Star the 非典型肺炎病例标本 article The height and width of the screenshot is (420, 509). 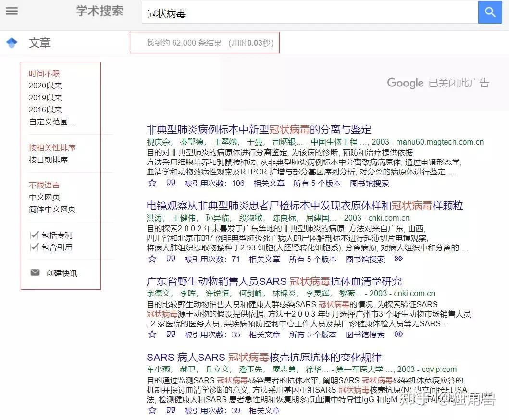click(152, 183)
